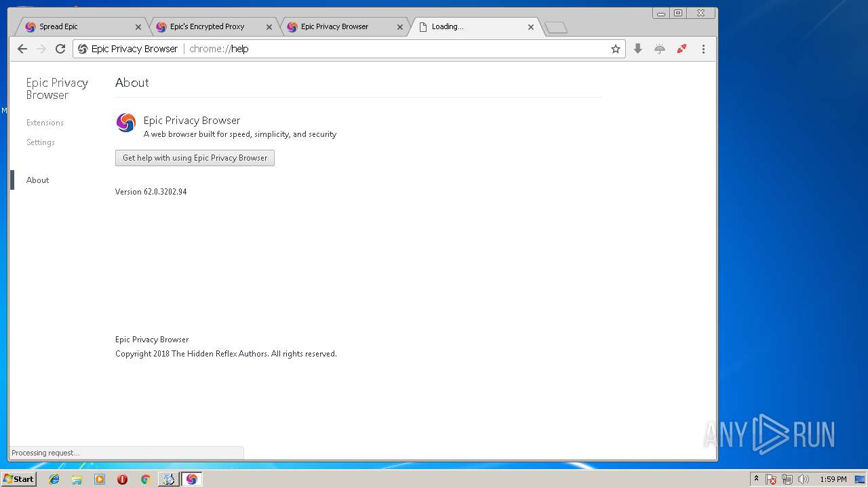Launch Opera from the taskbar
The height and width of the screenshot is (488, 868).
tap(122, 479)
